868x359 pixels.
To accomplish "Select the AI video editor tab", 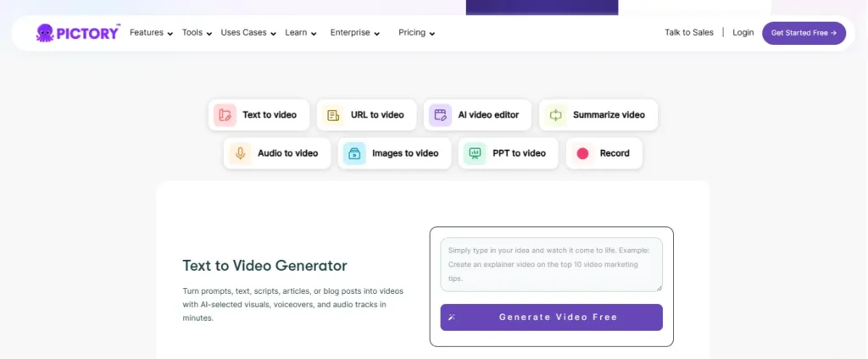I will tap(478, 115).
